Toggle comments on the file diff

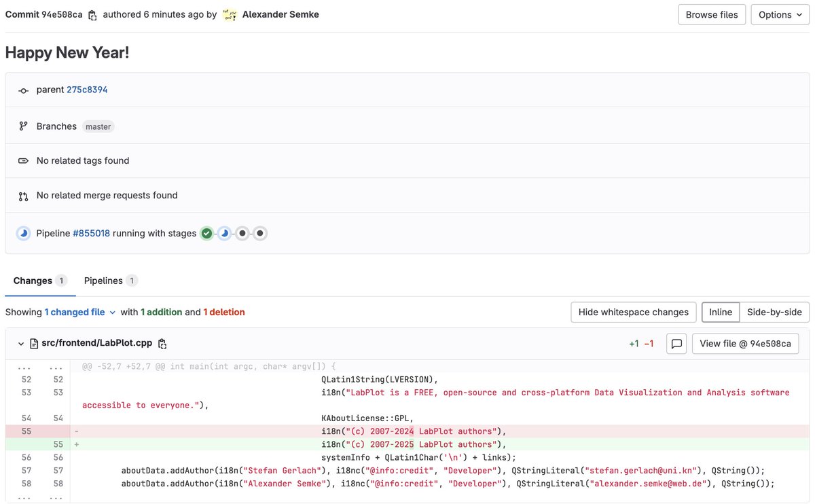pyautogui.click(x=676, y=344)
